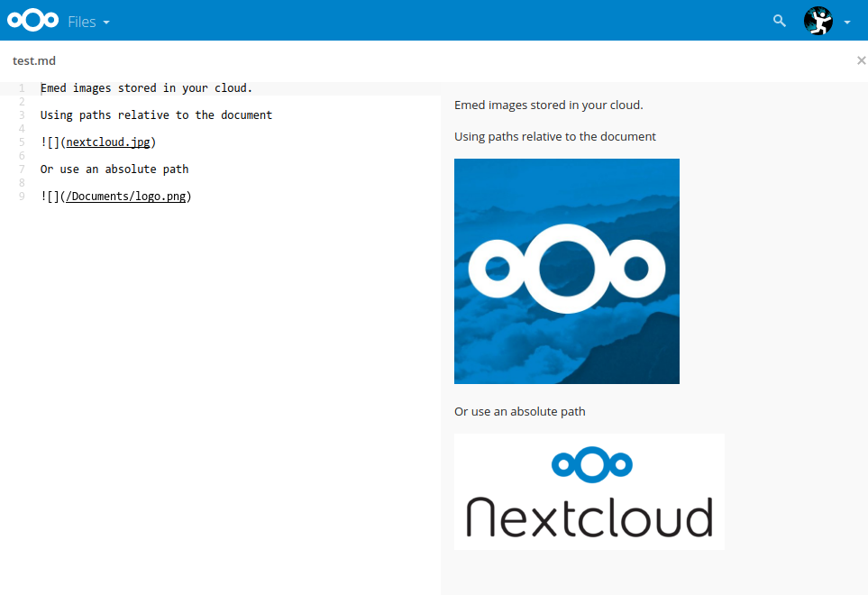Click line number 9 in gutter
868x595 pixels.
(x=22, y=197)
